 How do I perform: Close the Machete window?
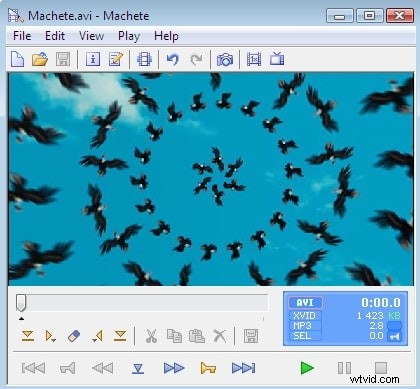399,16
